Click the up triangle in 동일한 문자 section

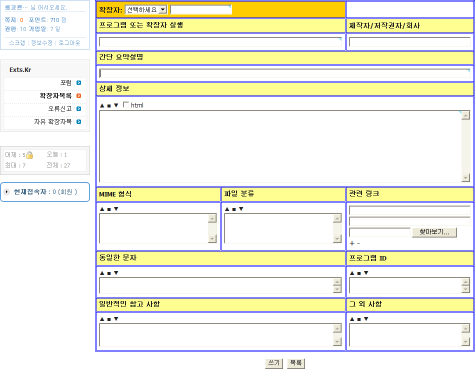102,273
